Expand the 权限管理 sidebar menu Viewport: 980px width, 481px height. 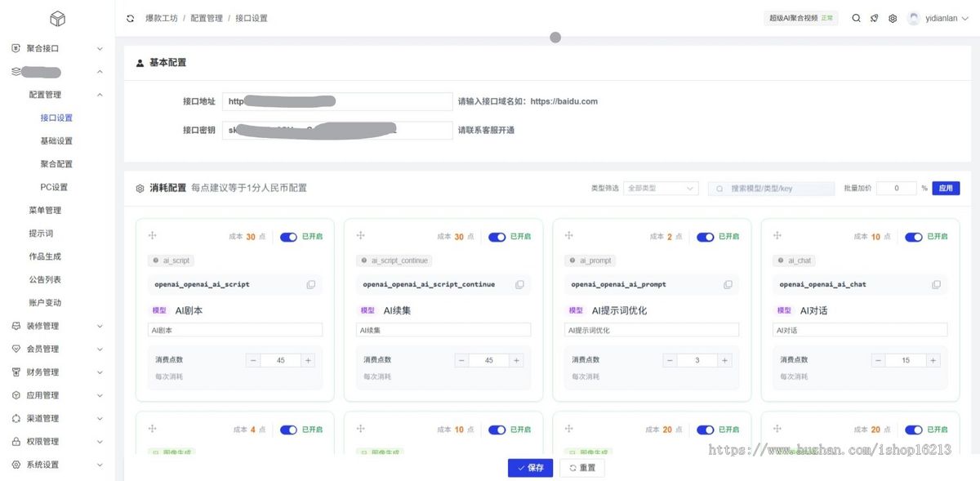point(100,442)
